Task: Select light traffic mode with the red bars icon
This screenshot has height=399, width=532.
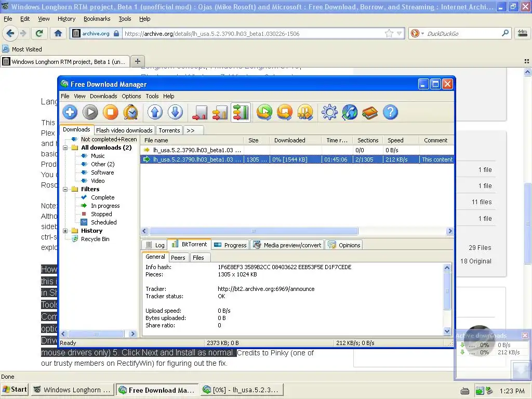Action: 200,112
